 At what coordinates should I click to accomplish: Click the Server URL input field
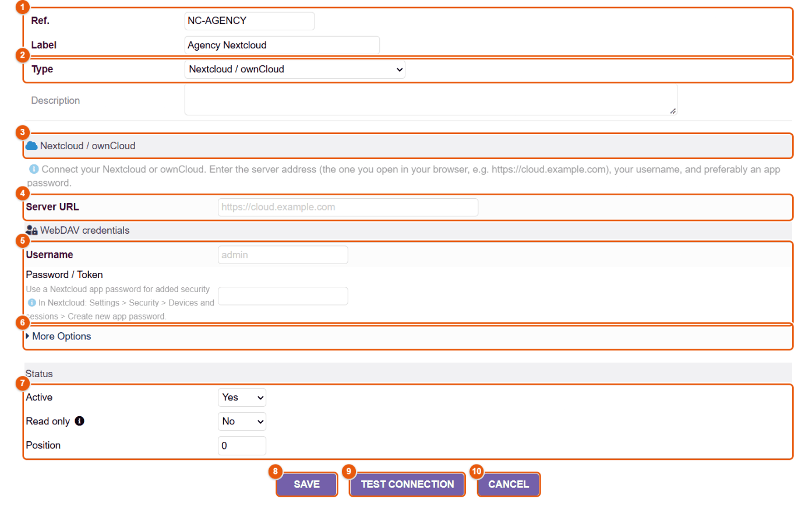click(x=348, y=207)
